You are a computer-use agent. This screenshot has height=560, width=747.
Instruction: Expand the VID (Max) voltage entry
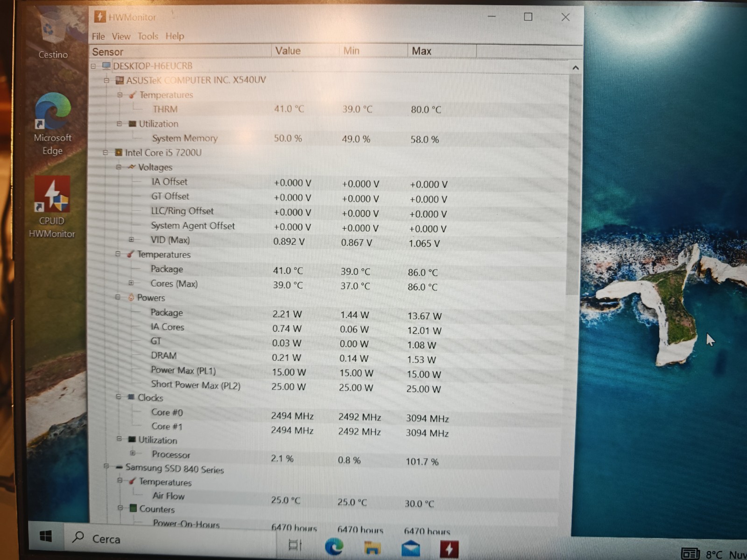point(131,240)
